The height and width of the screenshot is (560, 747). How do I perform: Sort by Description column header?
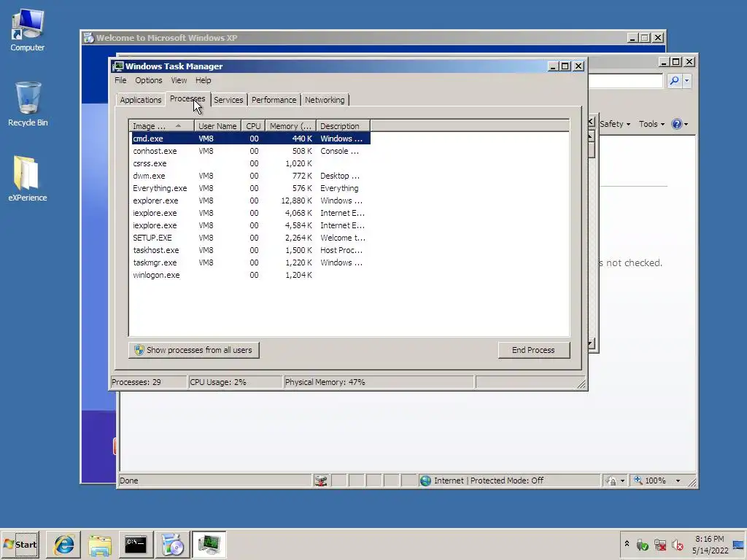[343, 125]
